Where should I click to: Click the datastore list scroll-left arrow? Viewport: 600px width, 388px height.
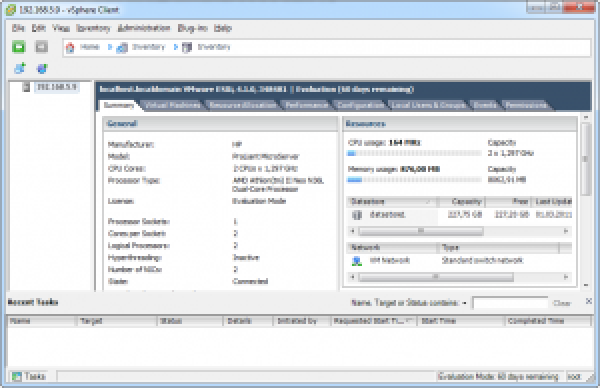point(353,231)
